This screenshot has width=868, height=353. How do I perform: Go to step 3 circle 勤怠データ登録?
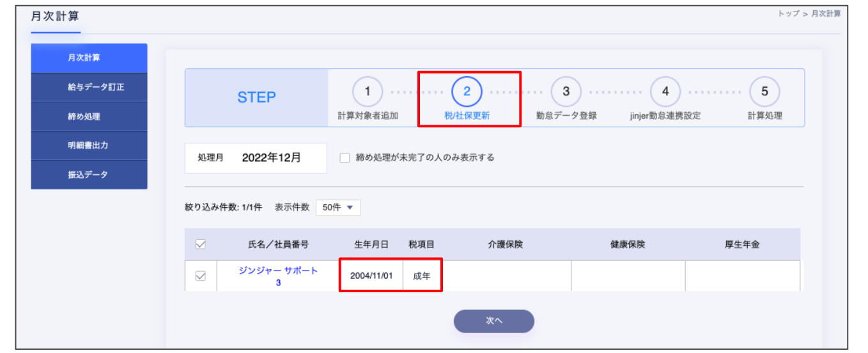click(566, 91)
